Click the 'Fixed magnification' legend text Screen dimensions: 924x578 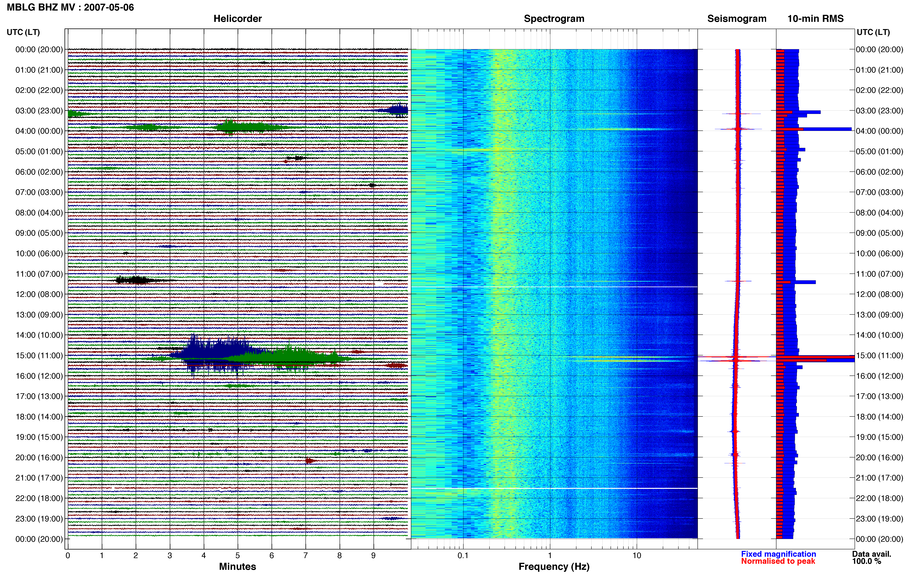[778, 554]
